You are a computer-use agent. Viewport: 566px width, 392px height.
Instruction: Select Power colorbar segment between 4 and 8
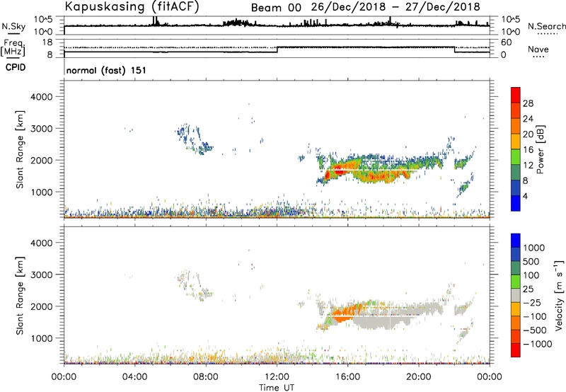[x=516, y=188]
